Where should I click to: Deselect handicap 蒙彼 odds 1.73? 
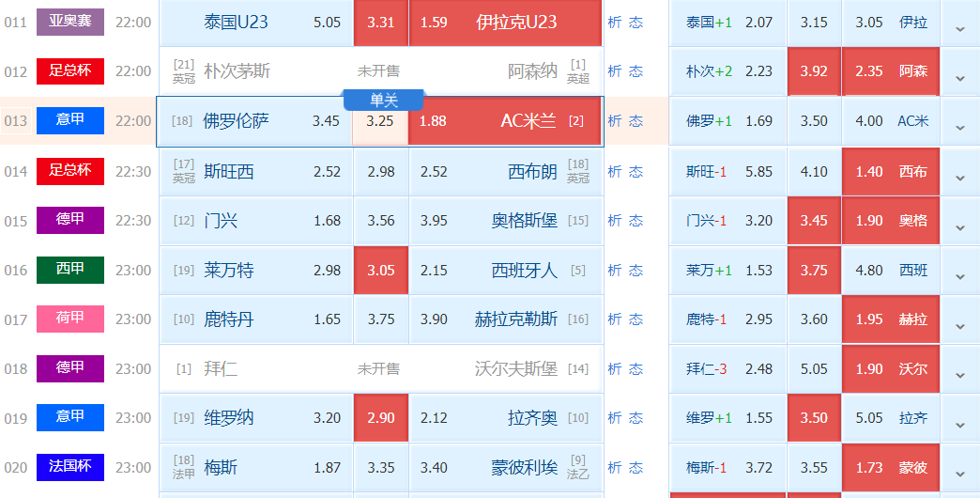[x=891, y=468]
